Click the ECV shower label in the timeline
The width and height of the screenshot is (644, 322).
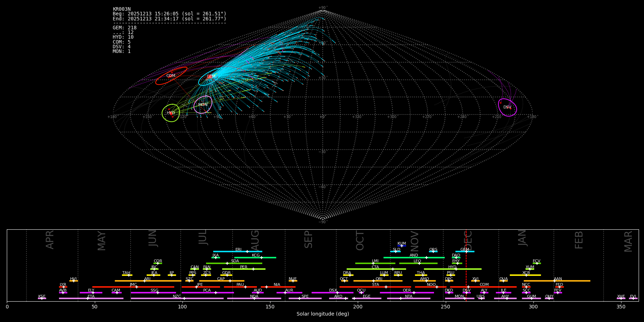point(536,261)
